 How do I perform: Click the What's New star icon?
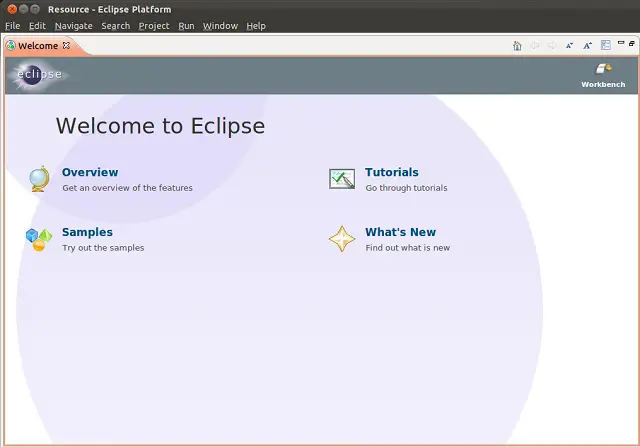342,239
